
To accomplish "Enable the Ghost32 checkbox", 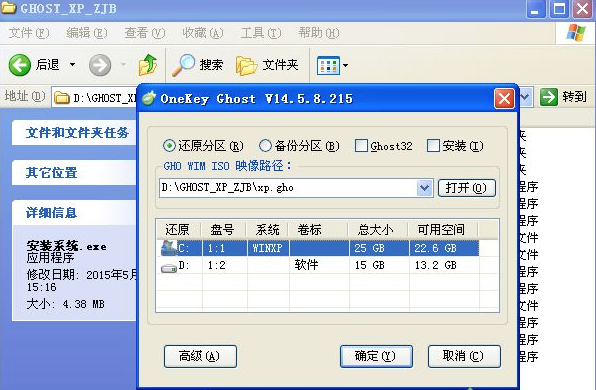I will point(361,146).
